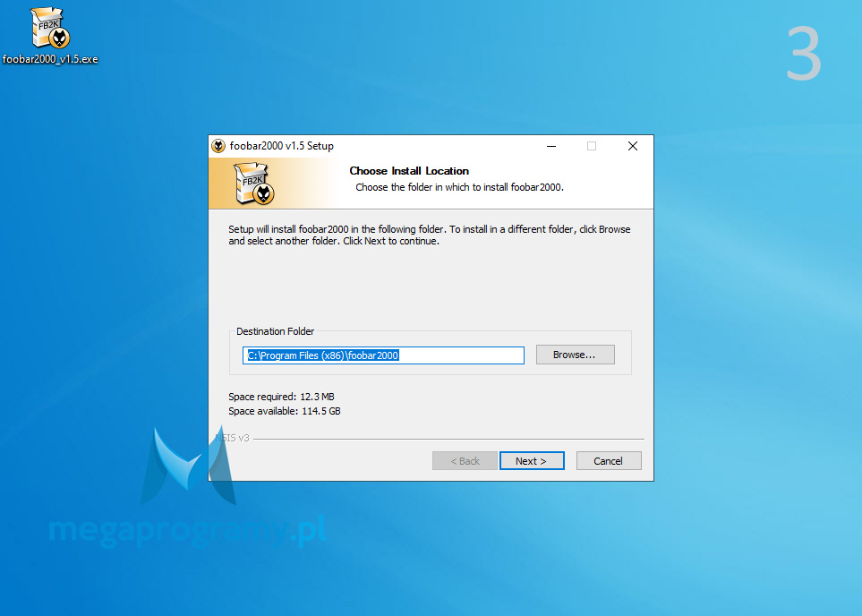862x616 pixels.
Task: Open the Browse... folder dialog
Action: coord(575,355)
